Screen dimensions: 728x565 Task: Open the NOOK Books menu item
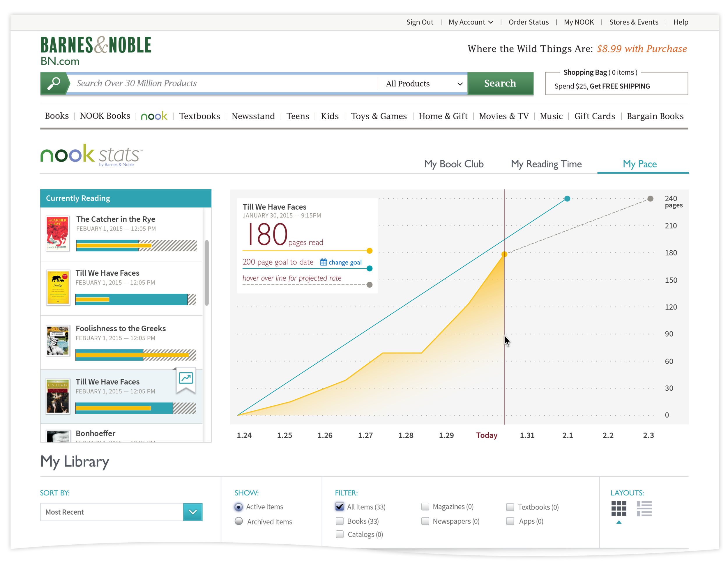click(x=105, y=116)
